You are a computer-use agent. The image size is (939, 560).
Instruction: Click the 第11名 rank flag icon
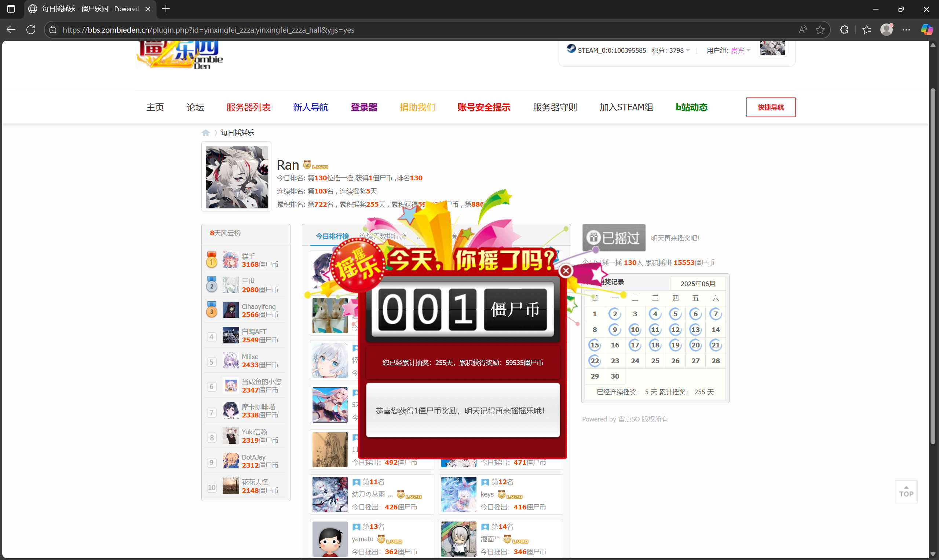pyautogui.click(x=356, y=482)
